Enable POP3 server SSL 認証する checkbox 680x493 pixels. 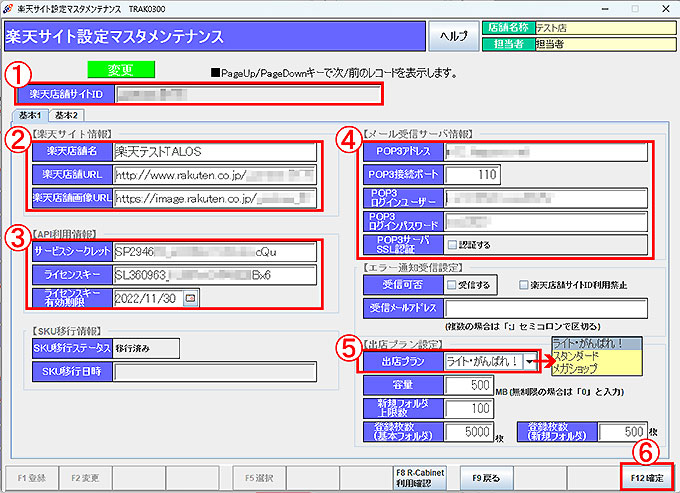452,245
